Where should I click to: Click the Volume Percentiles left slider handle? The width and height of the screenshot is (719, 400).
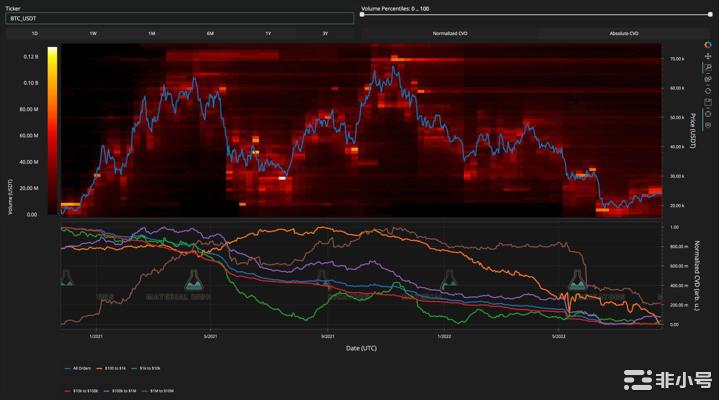pyautogui.click(x=363, y=16)
